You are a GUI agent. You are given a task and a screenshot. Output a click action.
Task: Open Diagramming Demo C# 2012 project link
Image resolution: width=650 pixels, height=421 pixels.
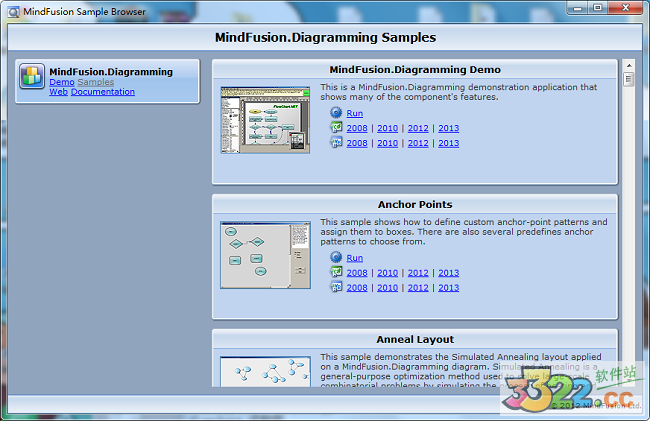pos(418,128)
